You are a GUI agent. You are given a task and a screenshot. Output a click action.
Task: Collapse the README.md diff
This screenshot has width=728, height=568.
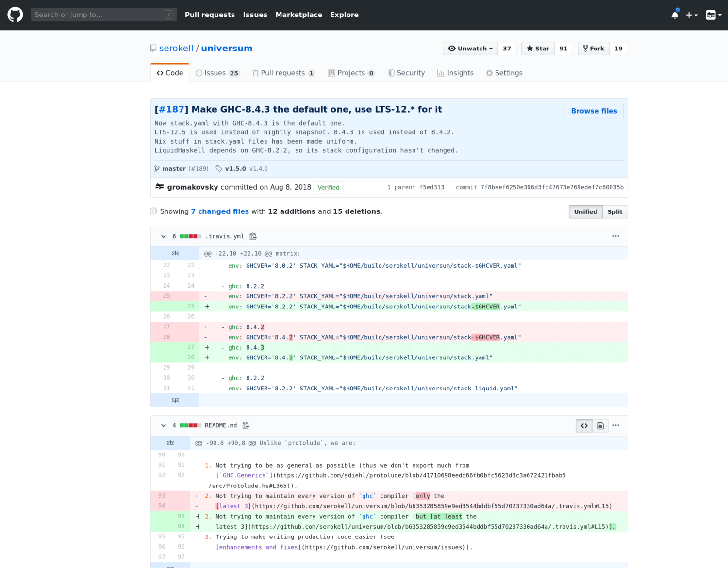pos(164,425)
